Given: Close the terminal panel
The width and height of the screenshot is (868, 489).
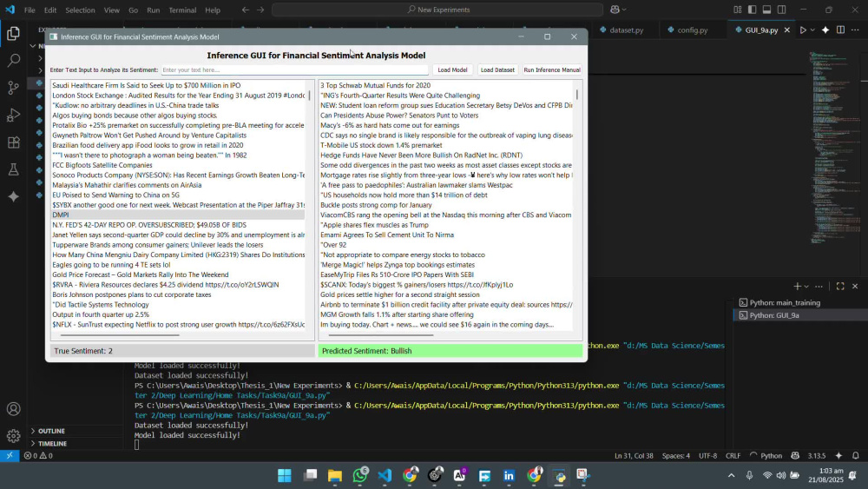Looking at the screenshot, I should pyautogui.click(x=855, y=287).
